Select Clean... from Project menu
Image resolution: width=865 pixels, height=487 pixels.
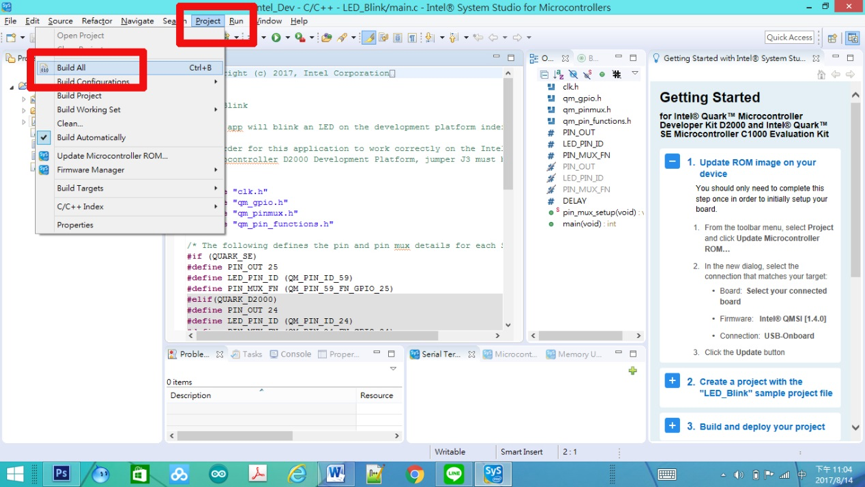coord(131,124)
